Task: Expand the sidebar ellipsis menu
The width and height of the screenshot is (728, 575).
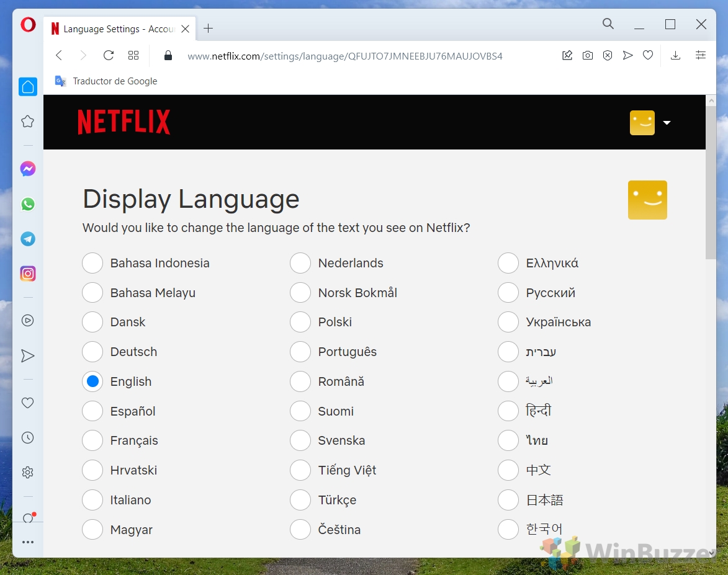Action: pyautogui.click(x=27, y=542)
